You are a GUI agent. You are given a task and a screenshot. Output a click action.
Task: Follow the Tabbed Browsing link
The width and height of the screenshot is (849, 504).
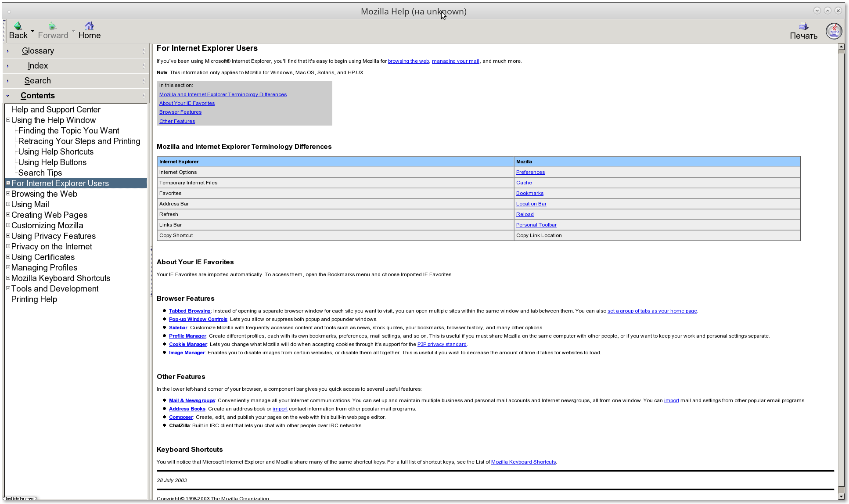pos(190,311)
